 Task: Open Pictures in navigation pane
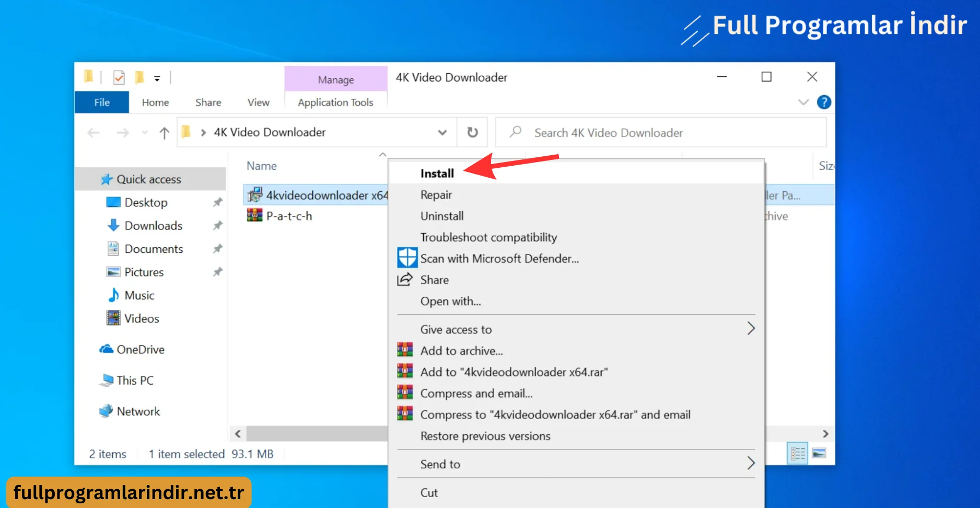[x=144, y=272]
